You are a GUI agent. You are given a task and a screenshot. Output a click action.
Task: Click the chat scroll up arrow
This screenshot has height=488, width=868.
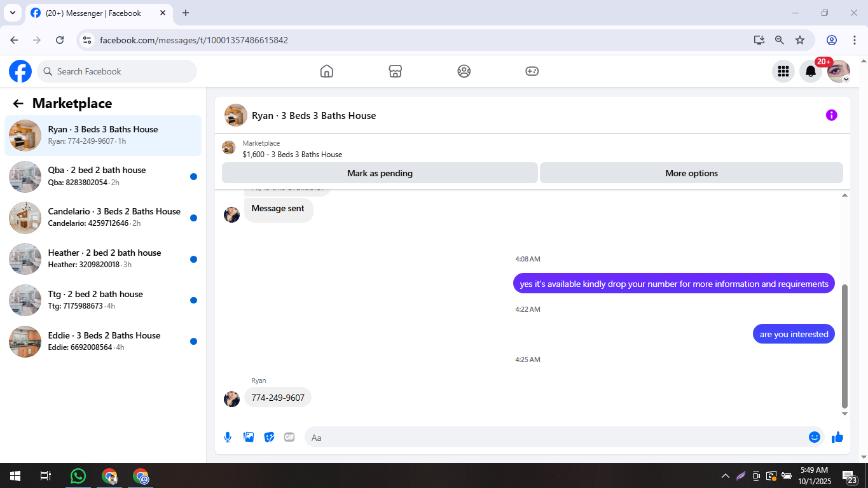point(844,195)
